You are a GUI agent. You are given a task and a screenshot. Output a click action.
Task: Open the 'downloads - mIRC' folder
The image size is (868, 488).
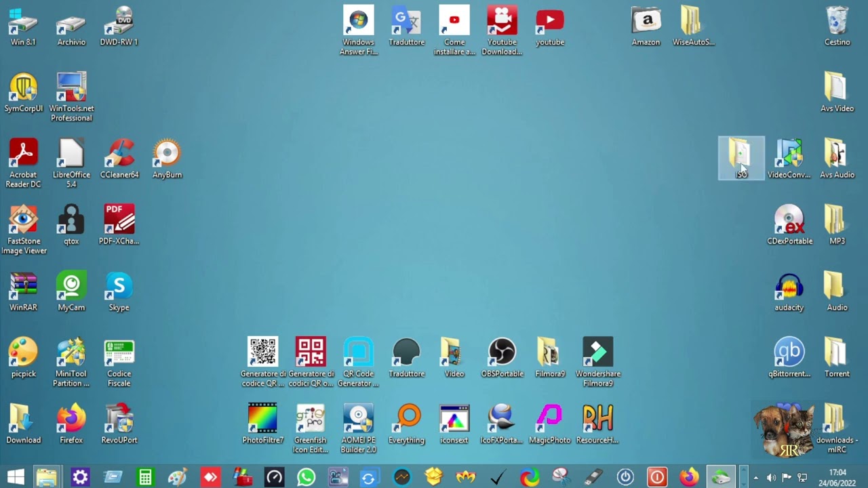point(837,430)
